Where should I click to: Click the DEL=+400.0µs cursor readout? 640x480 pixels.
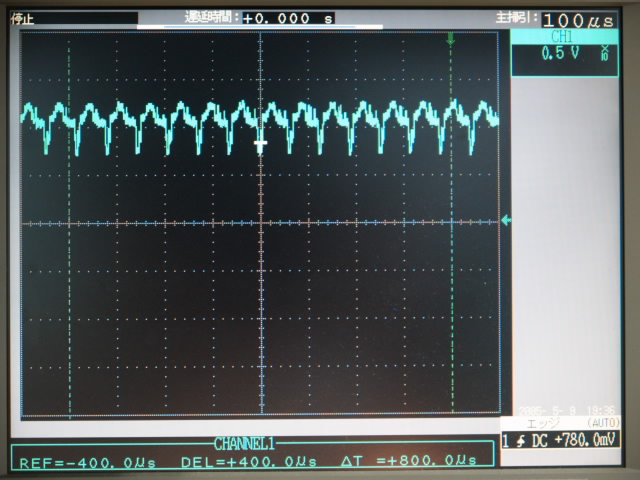tap(249, 461)
